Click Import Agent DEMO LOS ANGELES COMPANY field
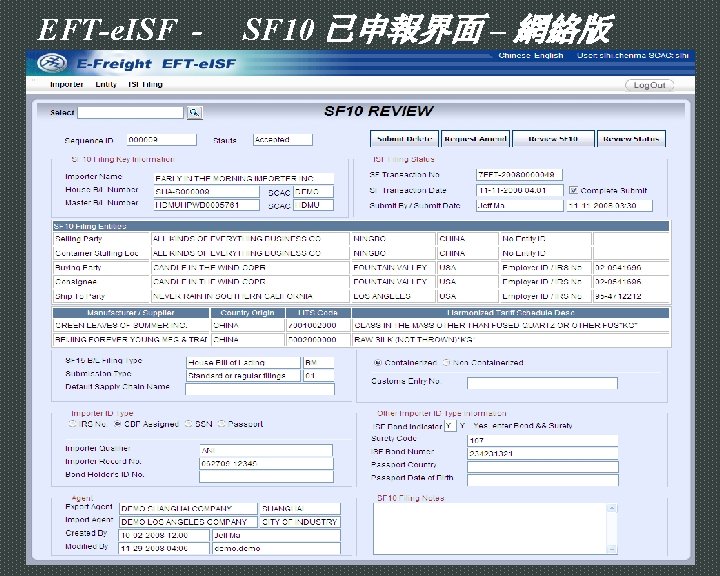 coord(188,522)
